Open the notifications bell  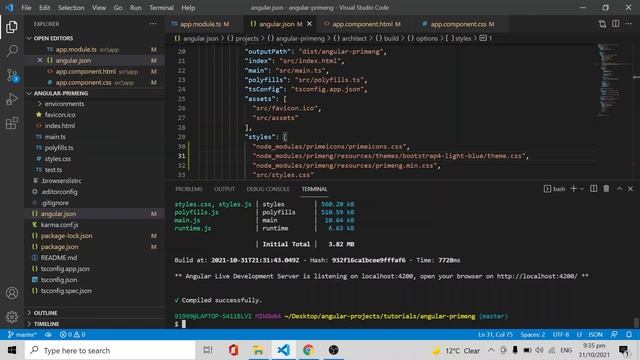tap(629, 335)
